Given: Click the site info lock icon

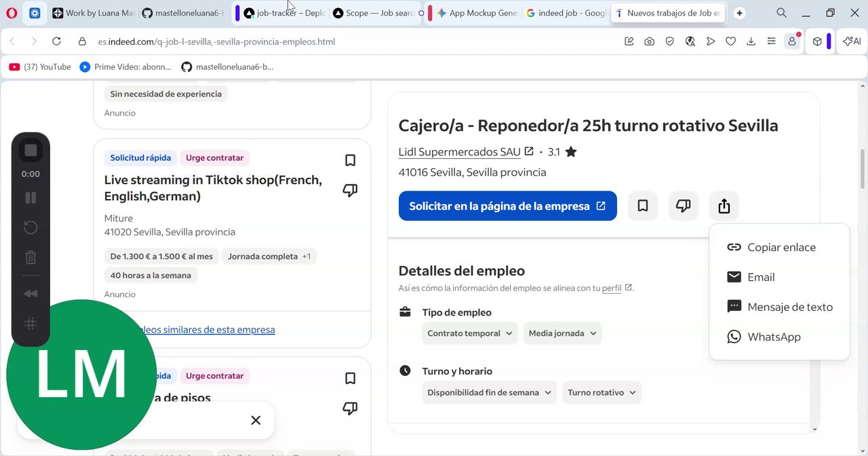Looking at the screenshot, I should coord(82,41).
